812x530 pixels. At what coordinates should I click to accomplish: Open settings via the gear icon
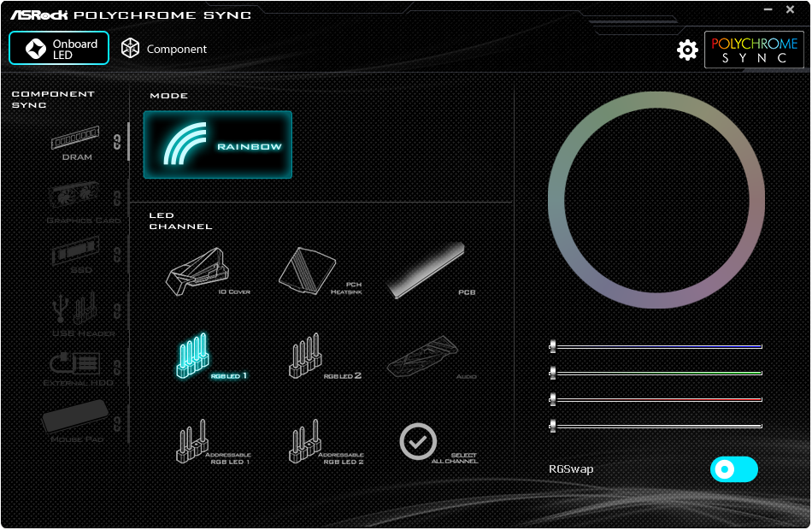pos(687,50)
